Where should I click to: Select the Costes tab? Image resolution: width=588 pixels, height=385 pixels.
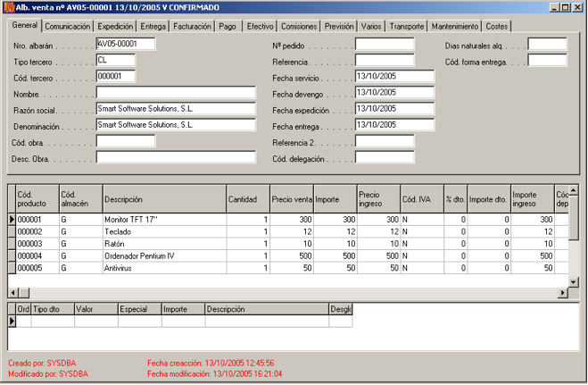497,27
